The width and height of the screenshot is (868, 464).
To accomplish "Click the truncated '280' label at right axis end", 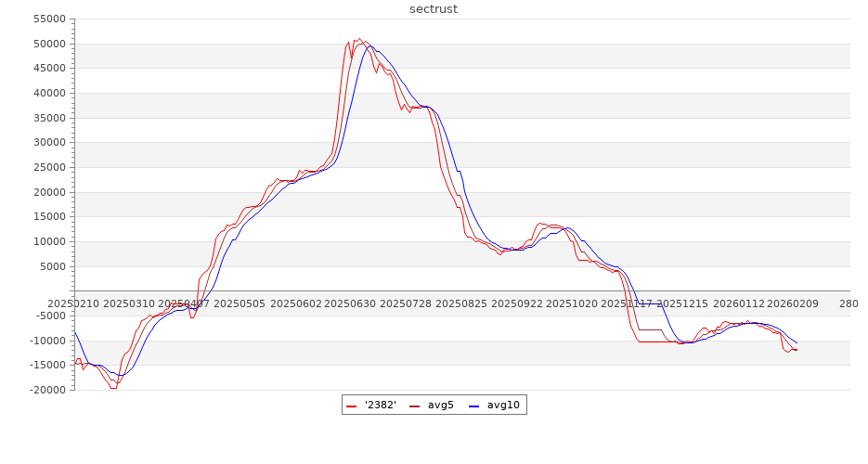I will click(x=849, y=303).
